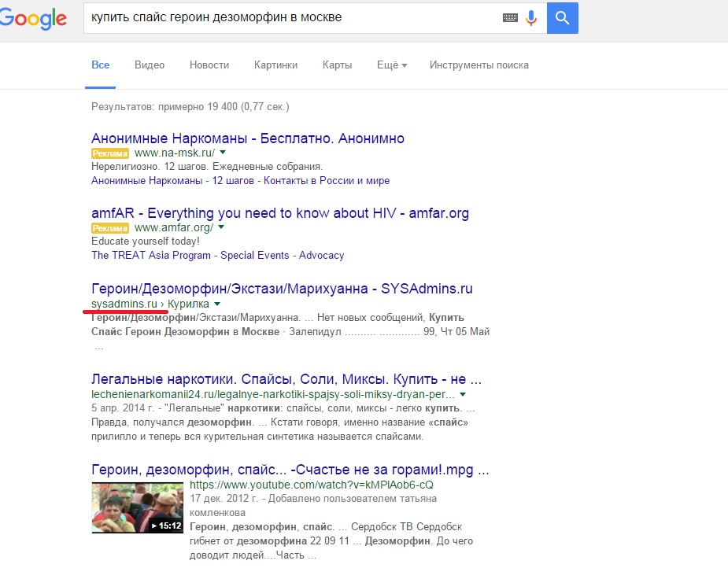Open sitelink Контакты в России и мире

327,180
